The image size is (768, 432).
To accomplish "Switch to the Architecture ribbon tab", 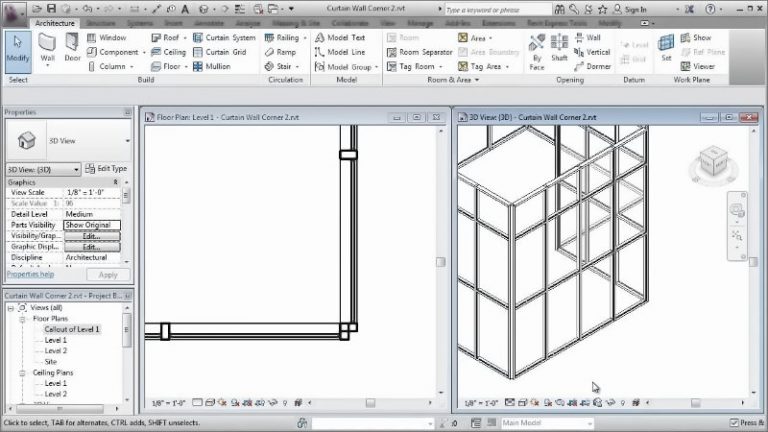I will click(x=54, y=22).
